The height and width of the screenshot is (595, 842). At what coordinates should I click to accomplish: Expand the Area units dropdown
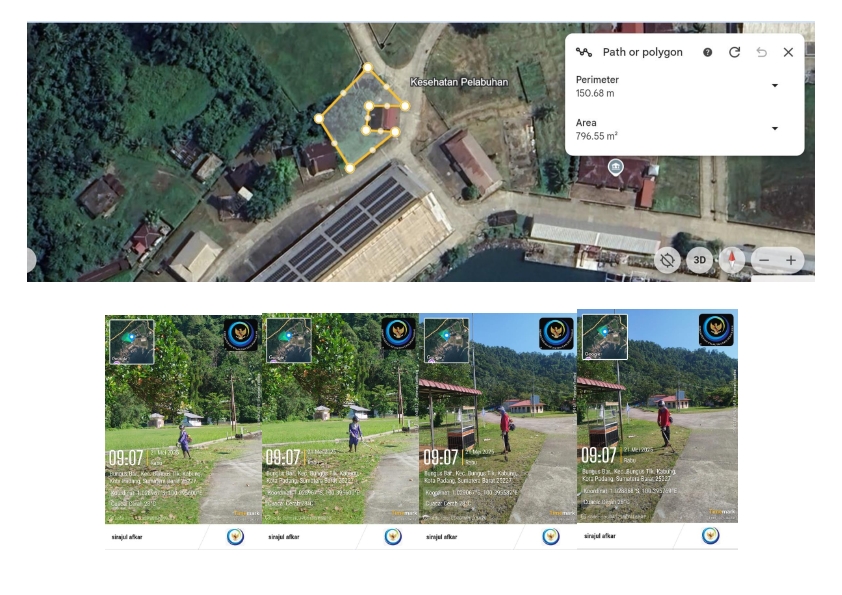pyautogui.click(x=775, y=128)
